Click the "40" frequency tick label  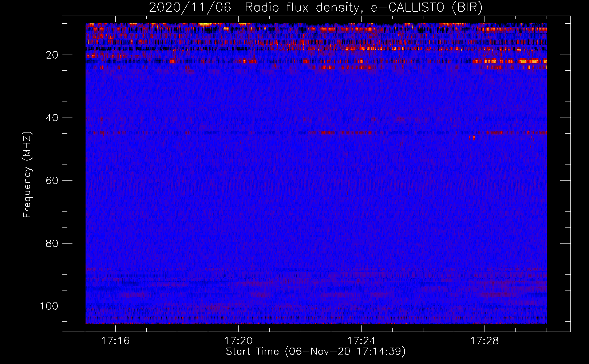[52, 118]
